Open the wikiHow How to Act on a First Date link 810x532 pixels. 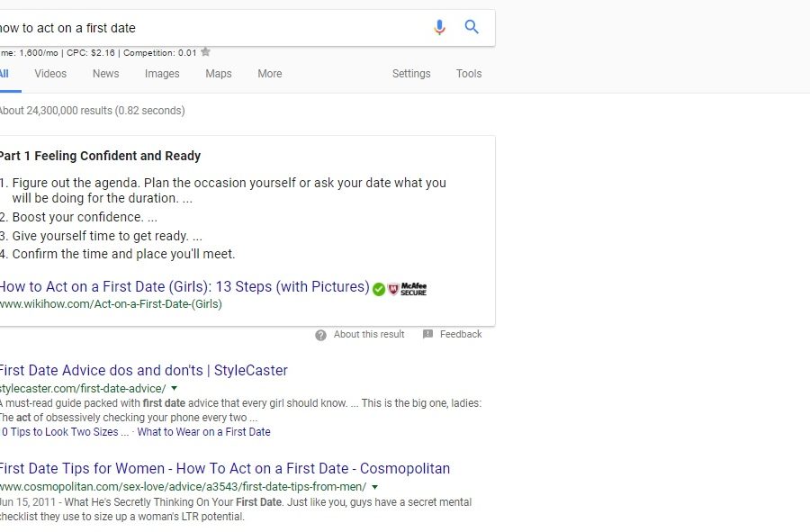184,286
